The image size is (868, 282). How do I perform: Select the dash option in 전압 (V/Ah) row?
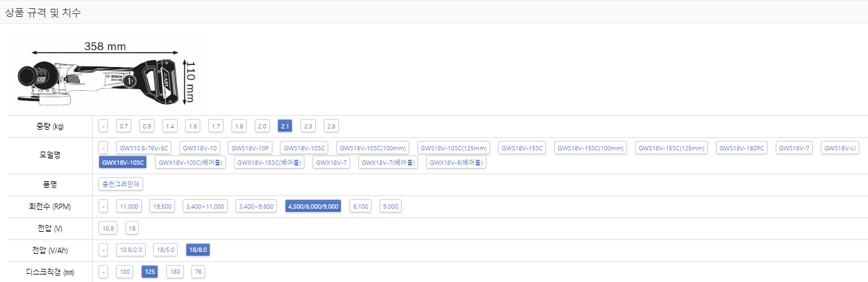pyautogui.click(x=104, y=250)
